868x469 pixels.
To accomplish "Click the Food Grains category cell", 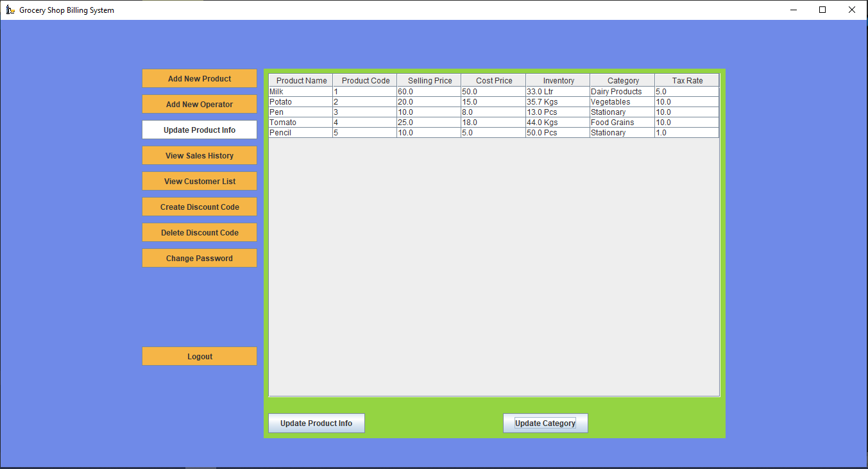I will tap(622, 123).
